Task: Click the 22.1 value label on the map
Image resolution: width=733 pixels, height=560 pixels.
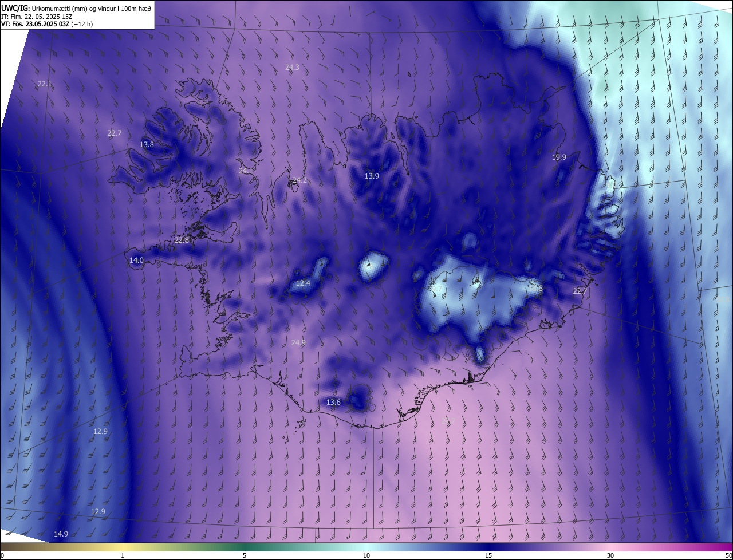Action: tap(45, 84)
